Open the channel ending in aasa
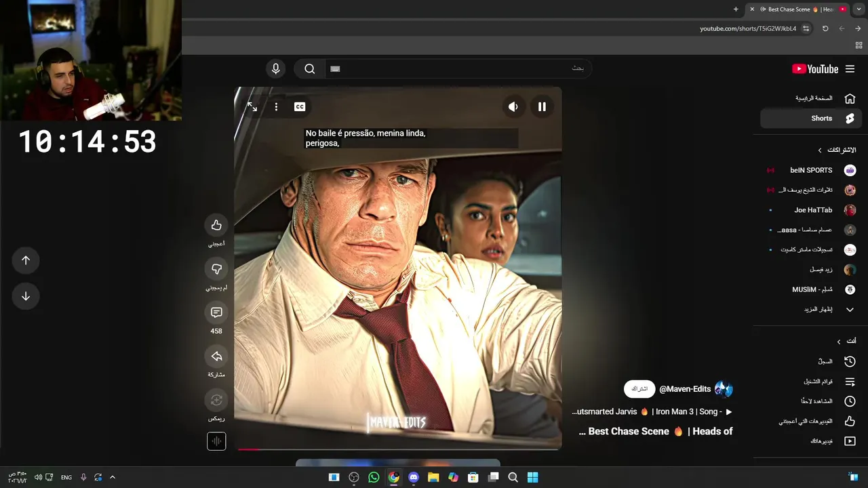The height and width of the screenshot is (488, 868). pyautogui.click(x=810, y=230)
